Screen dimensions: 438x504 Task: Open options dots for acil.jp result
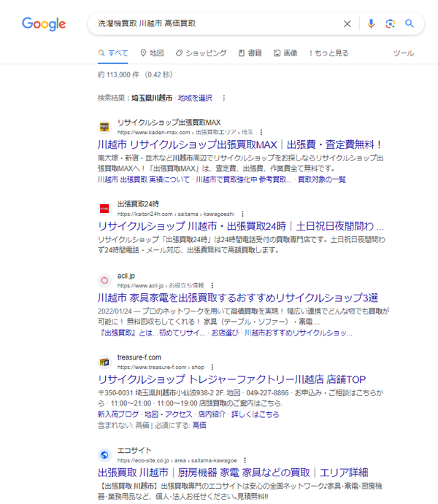(x=212, y=285)
